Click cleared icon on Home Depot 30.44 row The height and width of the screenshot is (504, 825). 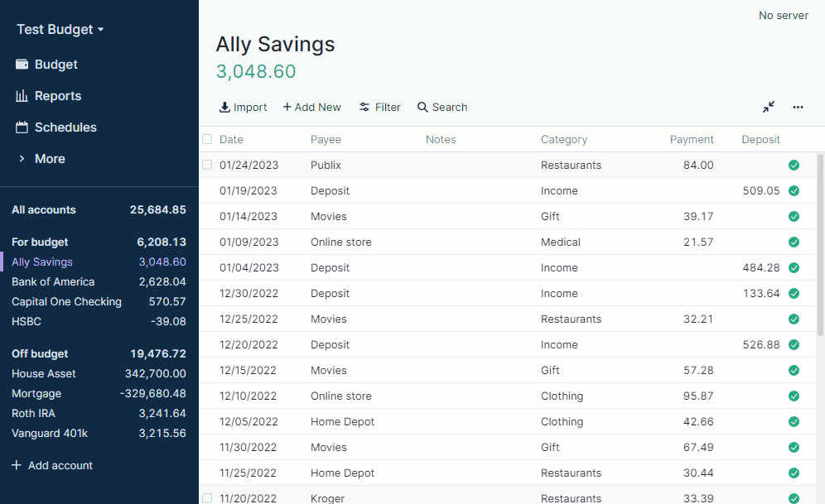click(x=794, y=473)
